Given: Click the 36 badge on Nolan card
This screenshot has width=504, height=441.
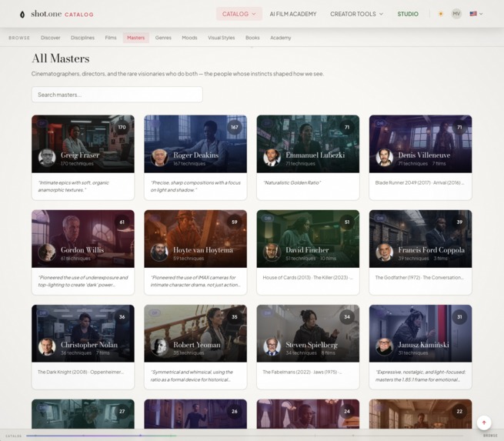Looking at the screenshot, I should tap(122, 317).
